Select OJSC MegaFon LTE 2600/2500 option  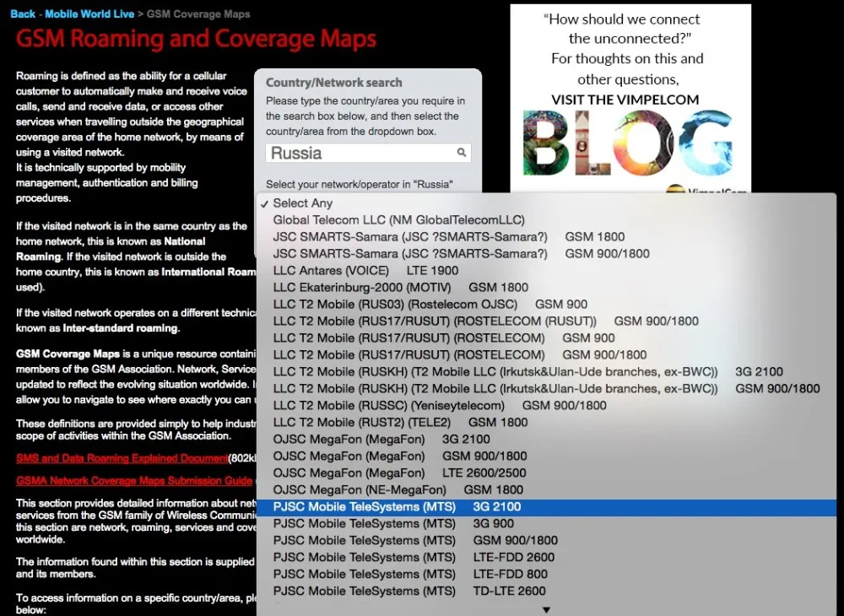(x=546, y=473)
